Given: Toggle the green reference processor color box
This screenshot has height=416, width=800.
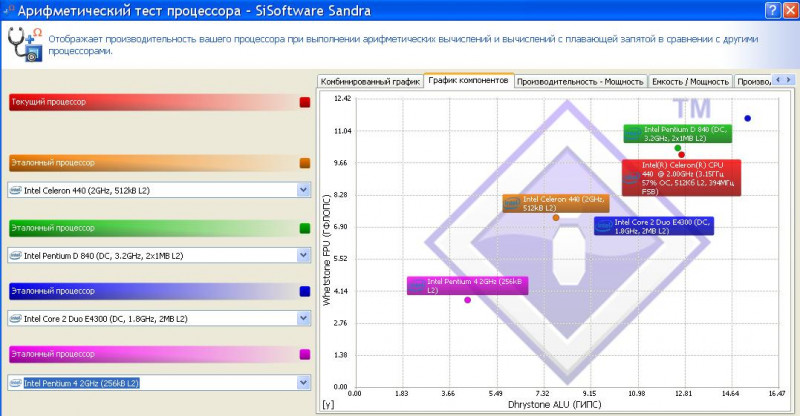Looking at the screenshot, I should [305, 228].
